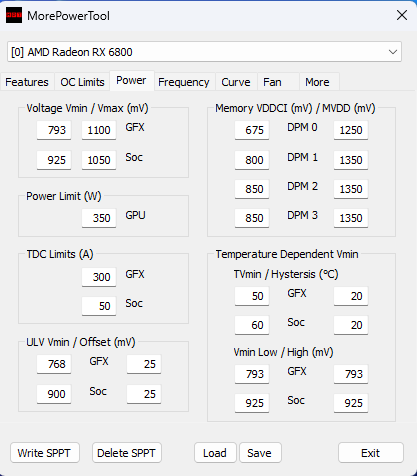Select the Frequency tab
Viewport: 417px width, 476px height.
click(184, 82)
